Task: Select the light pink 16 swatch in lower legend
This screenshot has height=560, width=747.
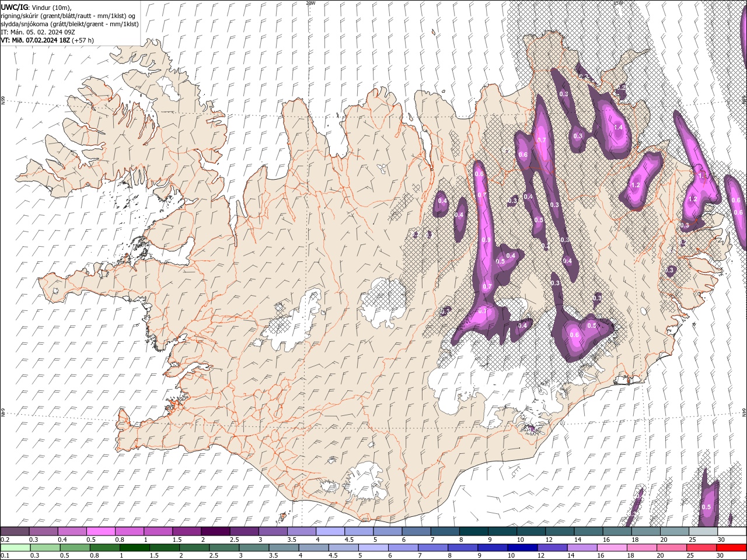Action: 612,548
